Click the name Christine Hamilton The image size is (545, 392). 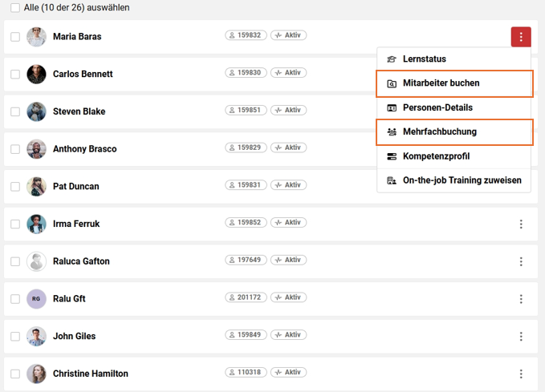91,374
